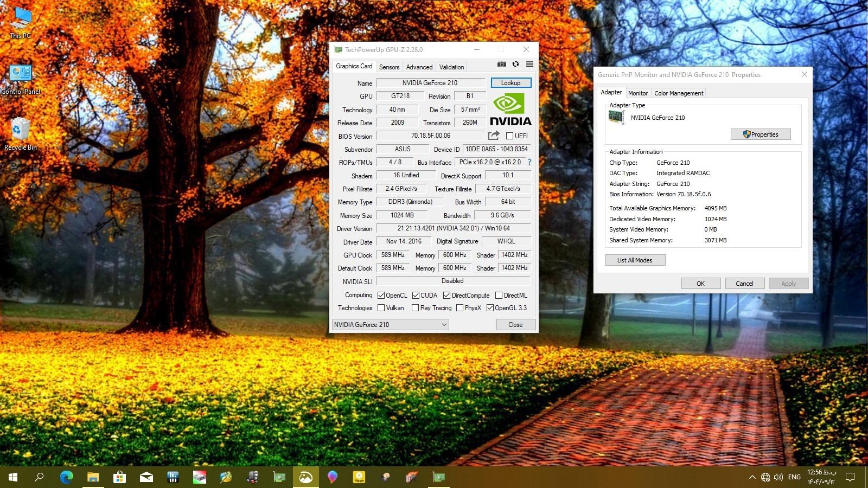The width and height of the screenshot is (868, 488).
Task: Open the Mail app from the taskbar
Action: tap(146, 477)
